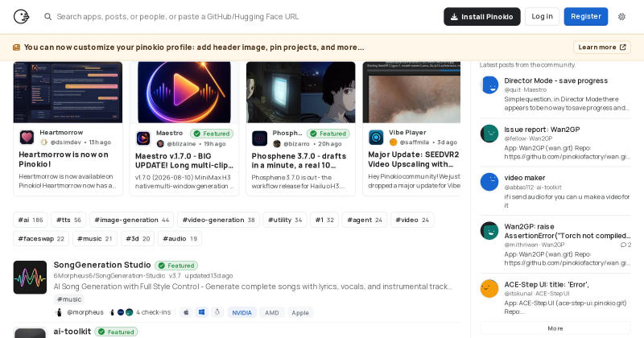Filter by the #image-generation tag
The height and width of the screenshot is (338, 644).
[x=132, y=220]
